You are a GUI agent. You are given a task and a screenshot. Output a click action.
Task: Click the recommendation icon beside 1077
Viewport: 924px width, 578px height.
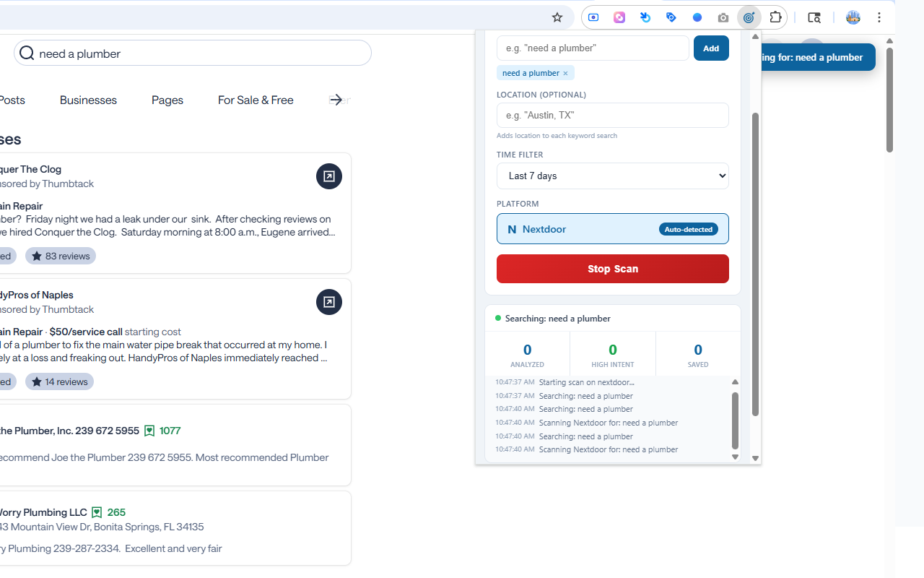click(149, 431)
